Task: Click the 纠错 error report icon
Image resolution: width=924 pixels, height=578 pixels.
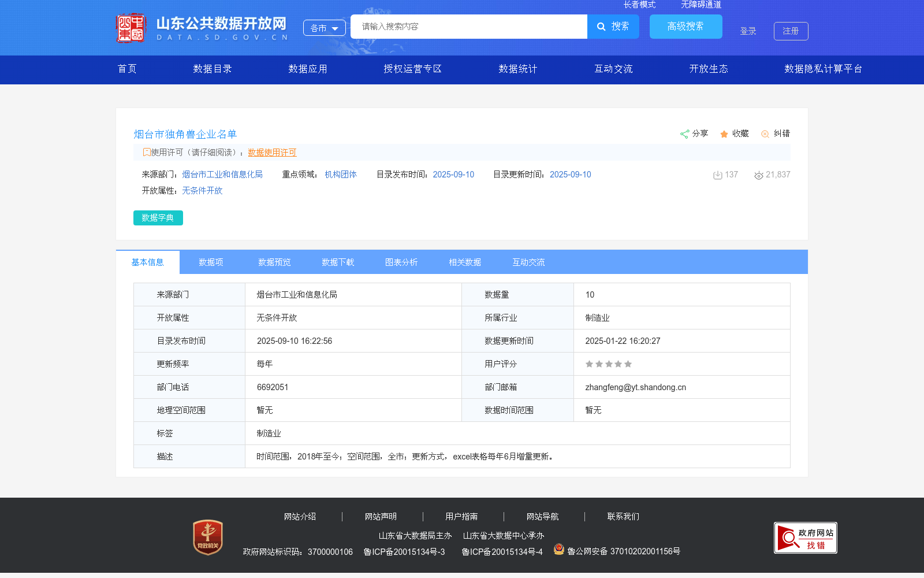Action: [765, 134]
